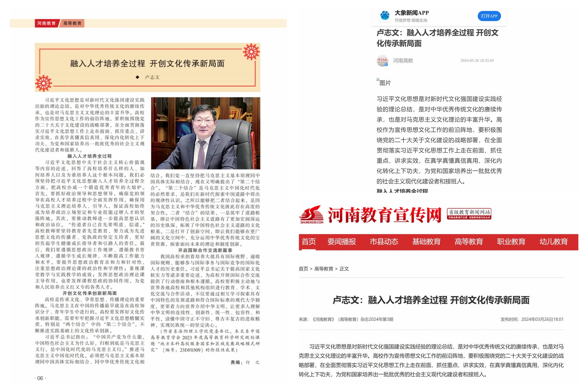The image size is (588, 392).
Task: Click the 河南教育 red magazine header tag
Action: [x=47, y=23]
